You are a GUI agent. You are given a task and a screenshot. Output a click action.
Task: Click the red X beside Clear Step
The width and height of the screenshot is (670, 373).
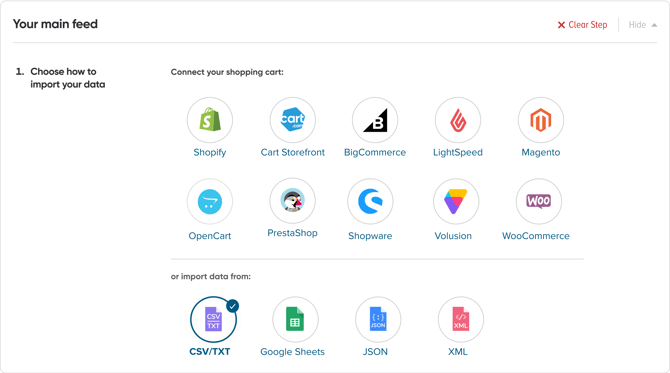(561, 25)
